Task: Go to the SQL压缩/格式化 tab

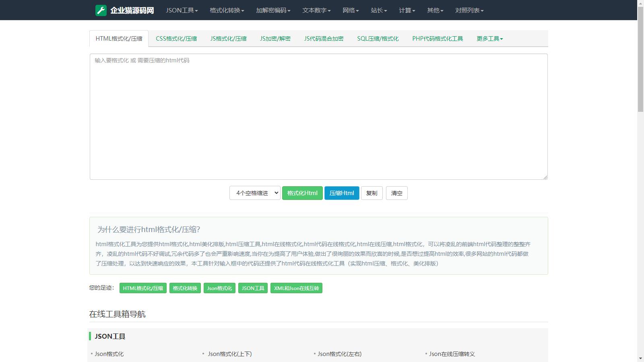Action: tap(378, 39)
